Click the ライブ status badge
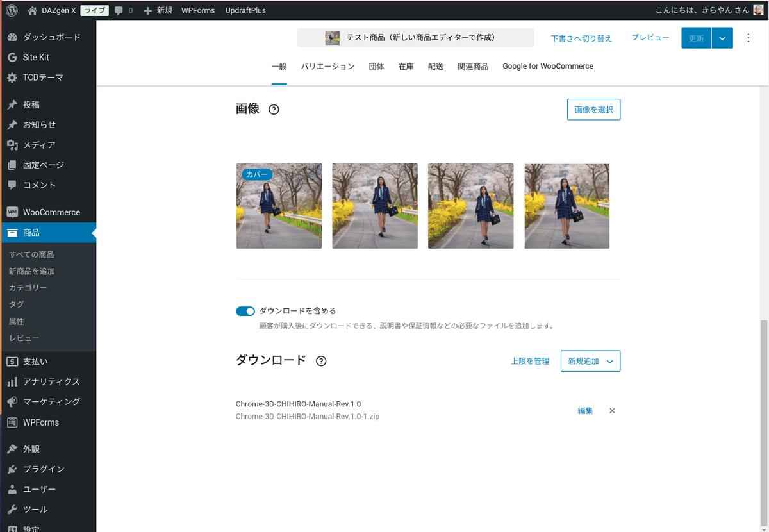The height and width of the screenshot is (532, 769). click(x=94, y=10)
